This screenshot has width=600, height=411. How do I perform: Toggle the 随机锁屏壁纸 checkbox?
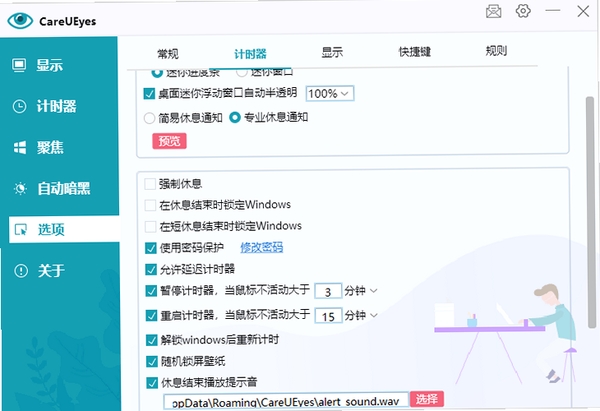coord(152,362)
